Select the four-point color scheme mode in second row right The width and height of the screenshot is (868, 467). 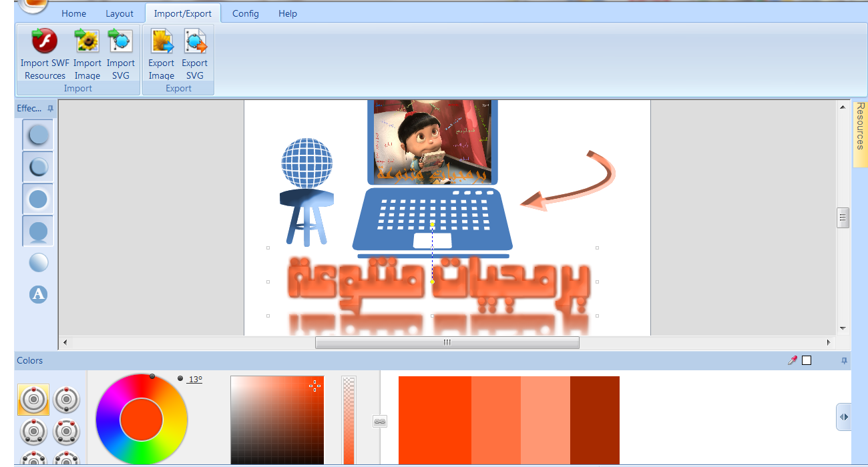click(x=66, y=432)
